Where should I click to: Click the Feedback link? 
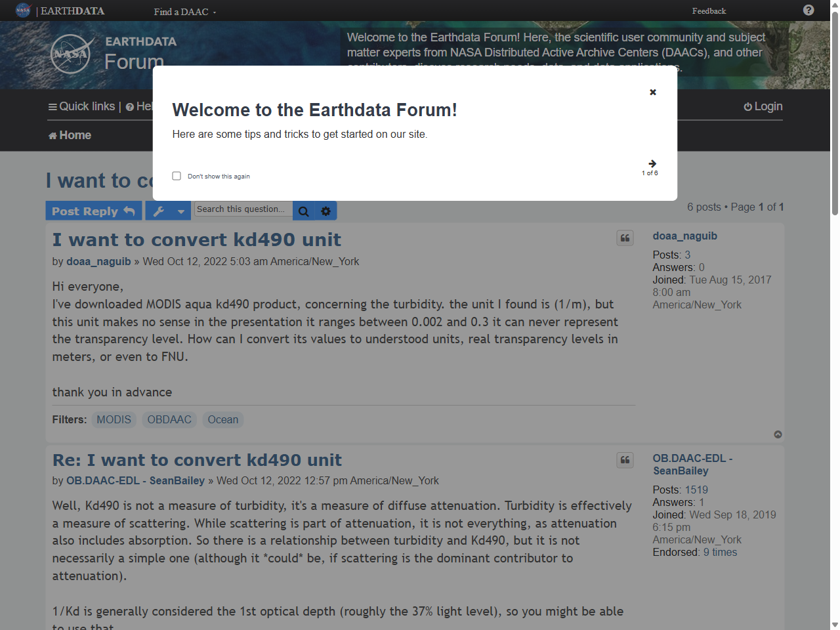[x=709, y=11]
